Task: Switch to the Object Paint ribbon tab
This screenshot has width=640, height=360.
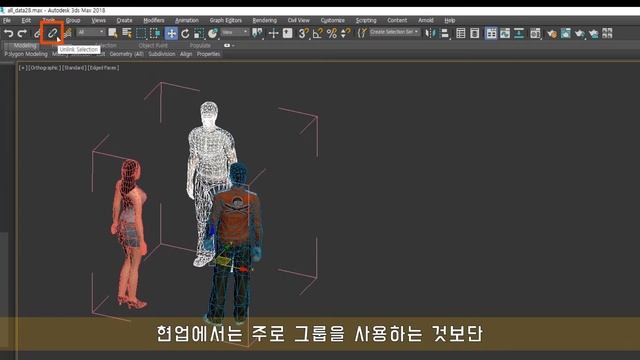Action: click(153, 46)
